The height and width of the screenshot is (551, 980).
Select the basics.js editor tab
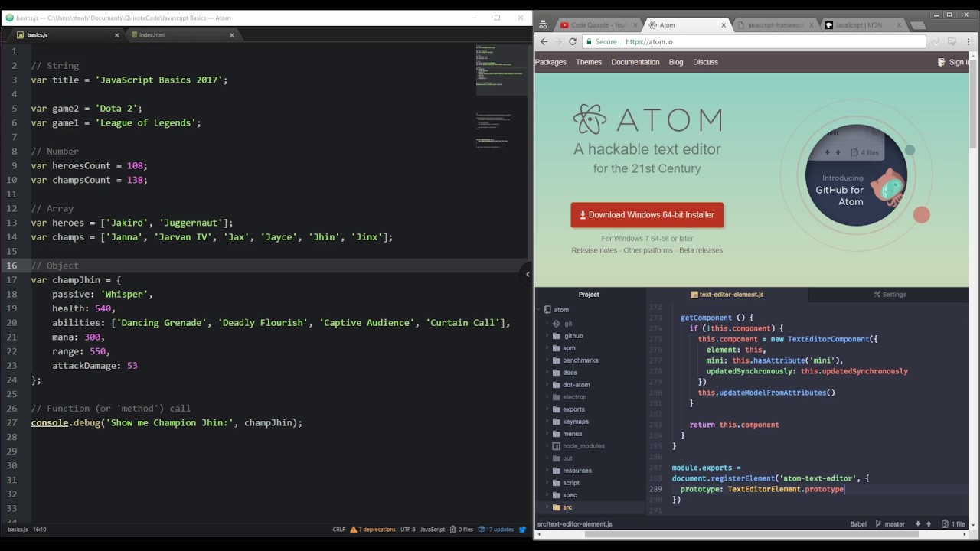[65, 35]
